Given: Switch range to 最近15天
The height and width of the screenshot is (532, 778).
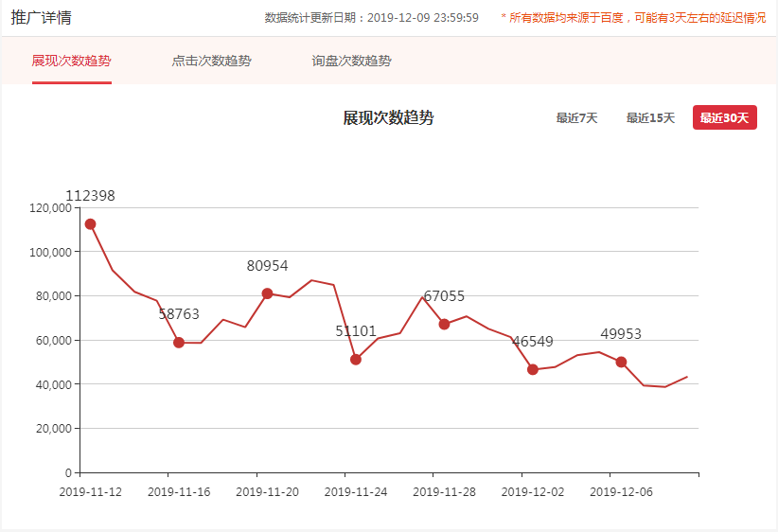Looking at the screenshot, I should tap(650, 118).
